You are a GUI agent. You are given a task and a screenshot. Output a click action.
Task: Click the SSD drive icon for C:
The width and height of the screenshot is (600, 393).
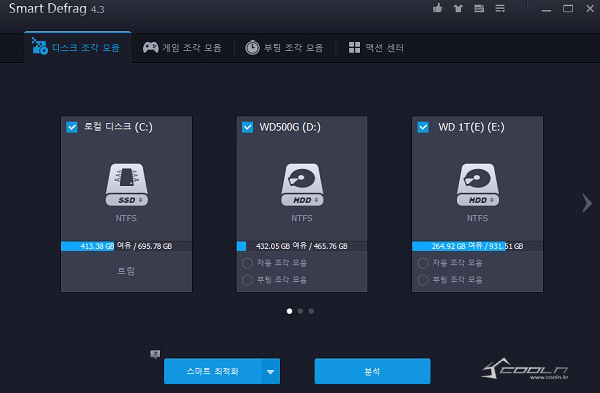[127, 185]
